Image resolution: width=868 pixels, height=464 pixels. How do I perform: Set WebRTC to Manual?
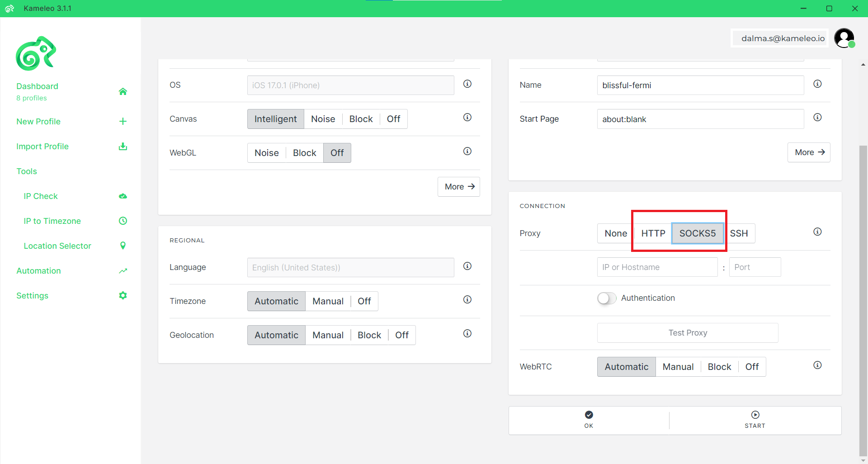point(678,367)
